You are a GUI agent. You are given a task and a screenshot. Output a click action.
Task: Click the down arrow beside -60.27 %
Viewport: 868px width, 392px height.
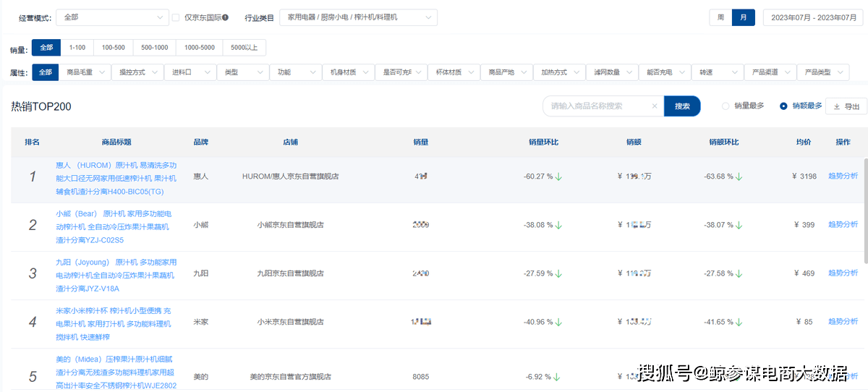click(559, 176)
